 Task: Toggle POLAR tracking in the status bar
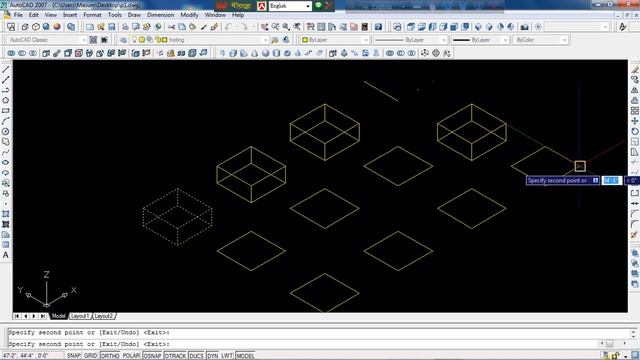tap(131, 356)
